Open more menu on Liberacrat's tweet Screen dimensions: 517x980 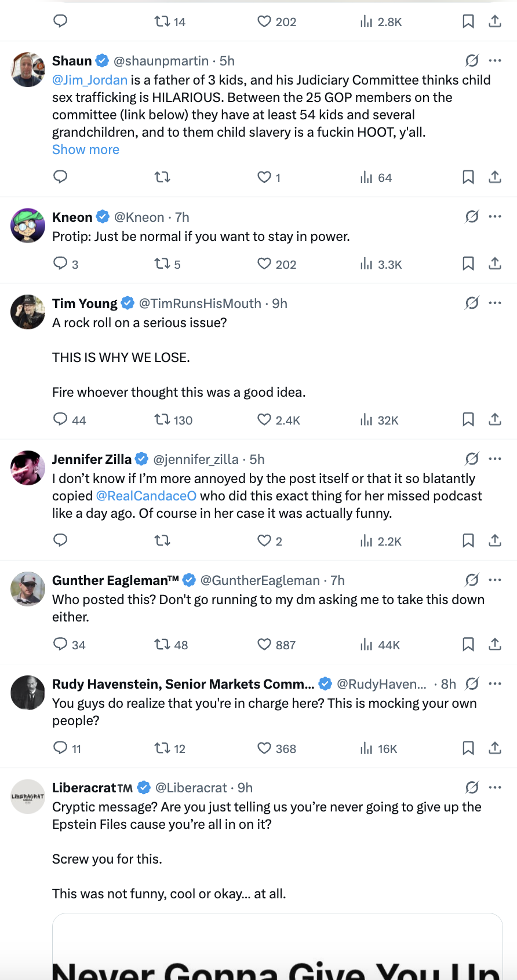click(x=495, y=787)
